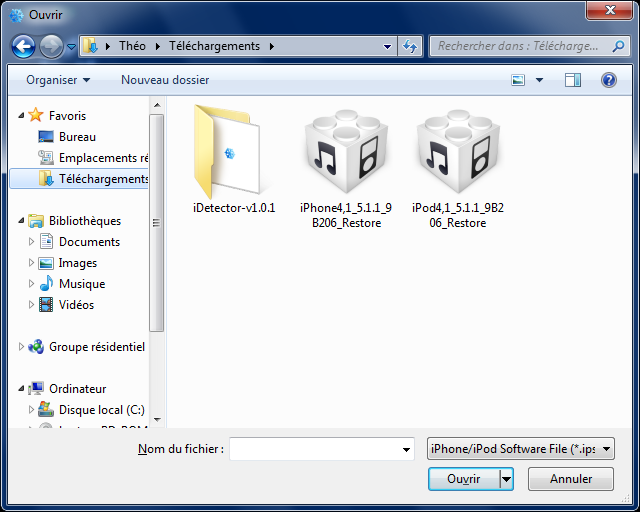Expand the Vidéos library
Viewport: 640px width, 512px height.
tap(31, 305)
